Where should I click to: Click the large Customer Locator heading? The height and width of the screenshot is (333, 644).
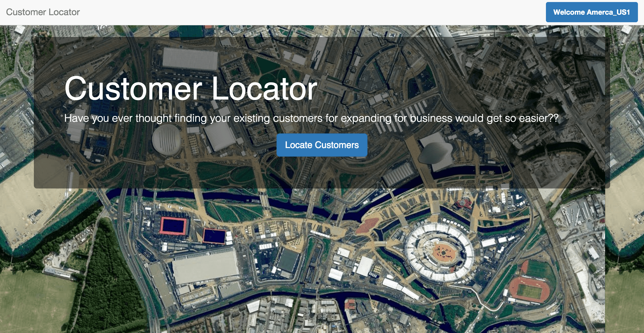(191, 88)
